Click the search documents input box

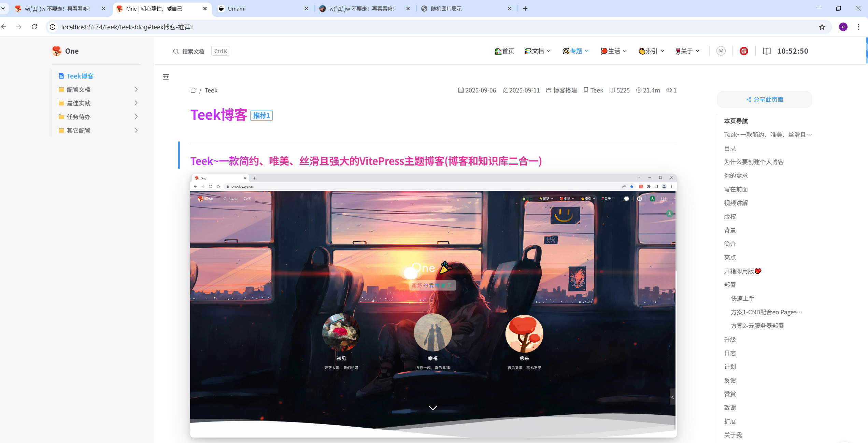[201, 51]
